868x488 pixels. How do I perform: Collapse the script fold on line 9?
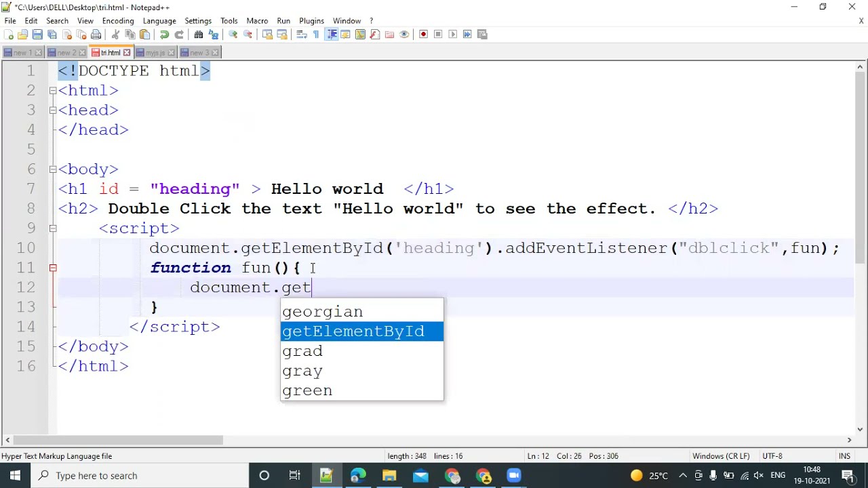(x=53, y=228)
